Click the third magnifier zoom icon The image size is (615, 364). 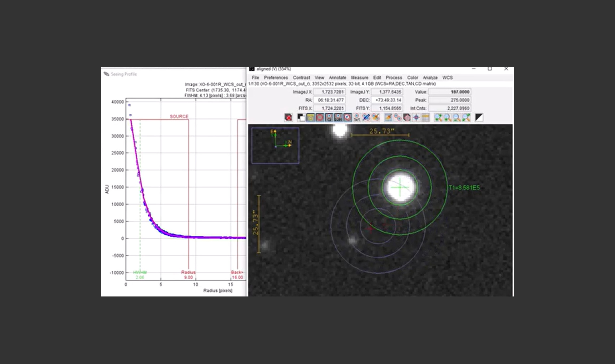coord(457,117)
